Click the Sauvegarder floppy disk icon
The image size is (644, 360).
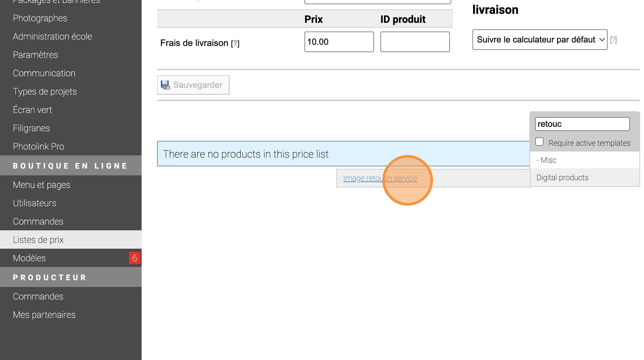[165, 85]
